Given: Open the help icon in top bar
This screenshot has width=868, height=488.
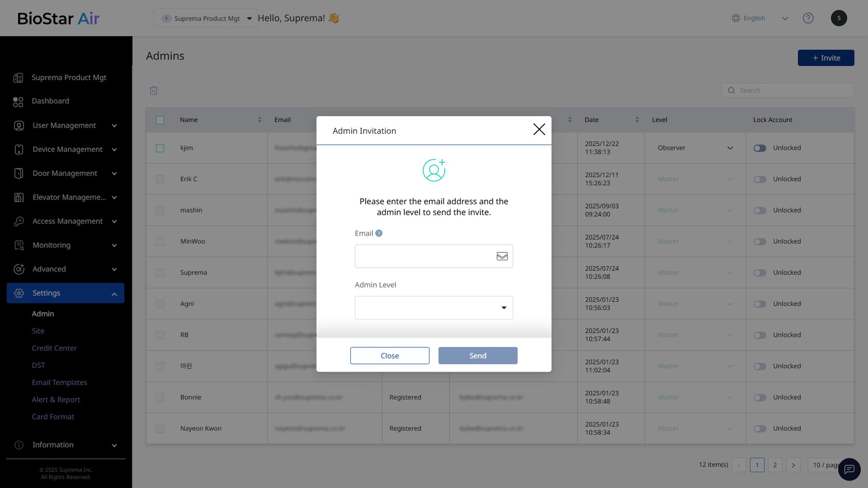Looking at the screenshot, I should pyautogui.click(x=808, y=18).
